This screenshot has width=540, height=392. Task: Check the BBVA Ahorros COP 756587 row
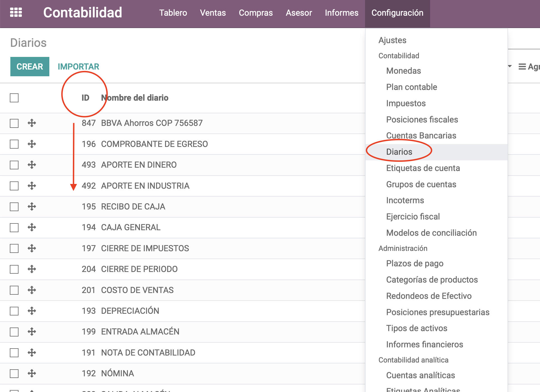point(14,123)
